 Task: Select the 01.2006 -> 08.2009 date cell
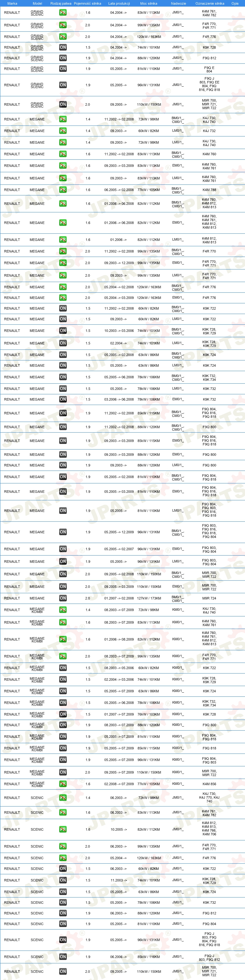coord(119,639)
